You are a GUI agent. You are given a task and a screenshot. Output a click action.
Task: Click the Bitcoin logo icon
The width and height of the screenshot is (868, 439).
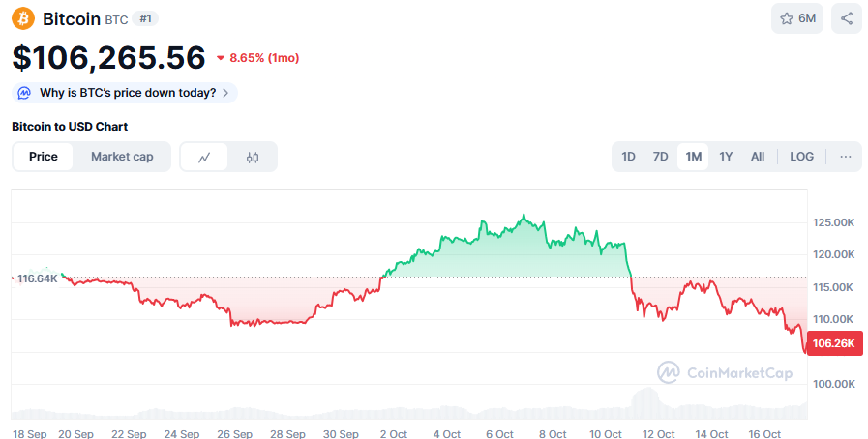click(x=22, y=18)
